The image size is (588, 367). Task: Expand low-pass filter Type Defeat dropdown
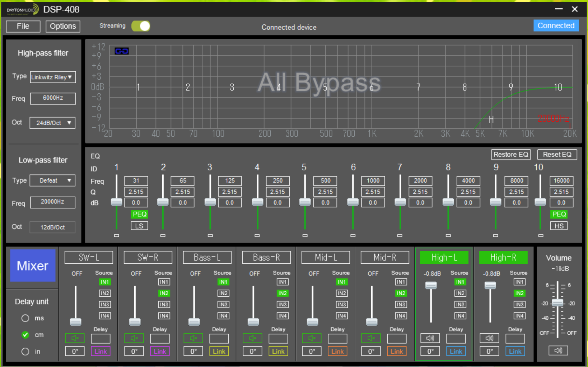(53, 180)
